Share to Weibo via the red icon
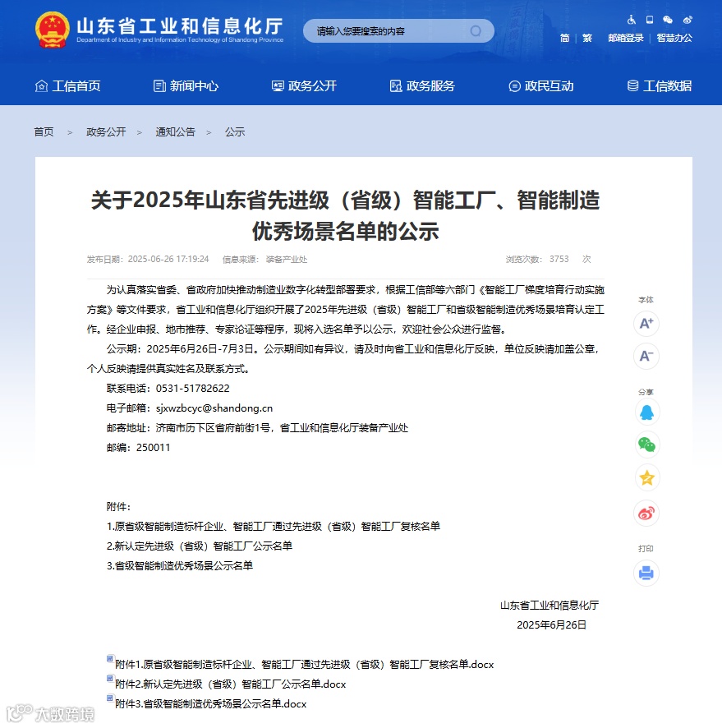The height and width of the screenshot is (728, 722). [646, 513]
